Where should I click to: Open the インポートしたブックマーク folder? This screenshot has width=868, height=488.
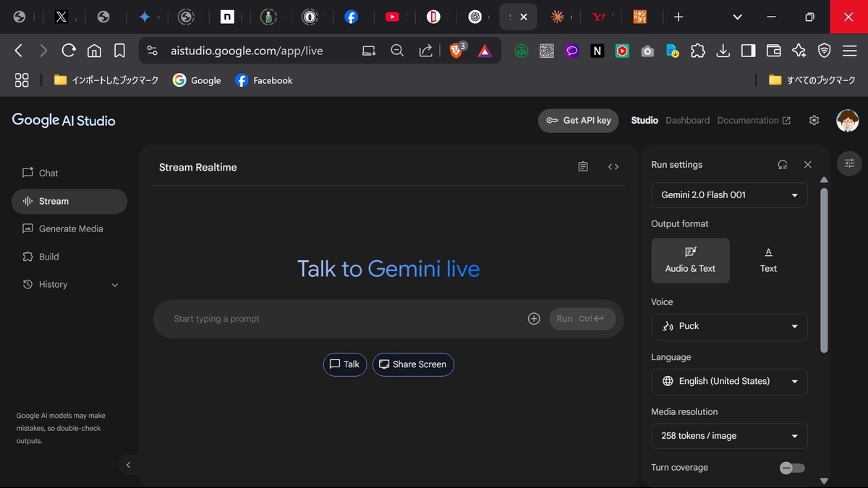106,80
